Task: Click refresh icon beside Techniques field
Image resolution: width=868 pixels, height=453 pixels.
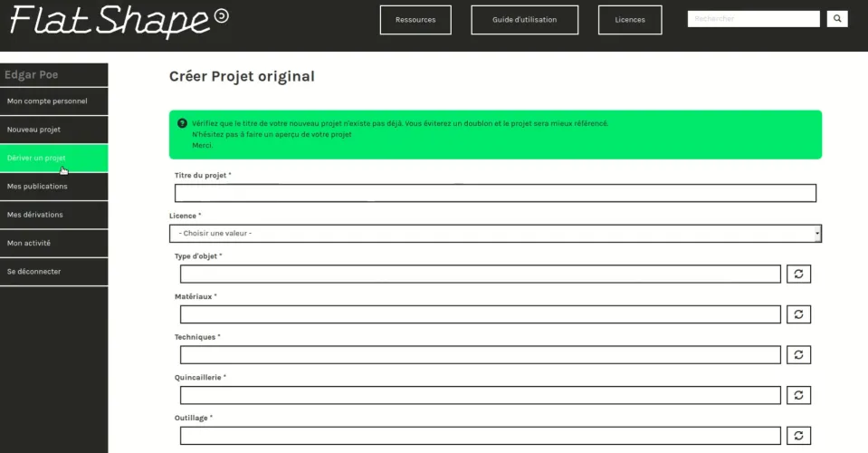Action: pos(798,354)
